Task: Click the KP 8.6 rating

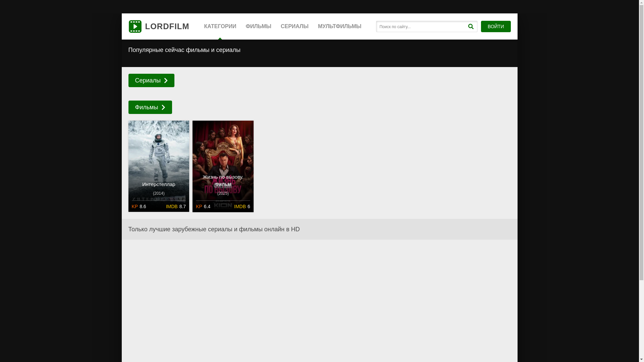Action: point(139,206)
